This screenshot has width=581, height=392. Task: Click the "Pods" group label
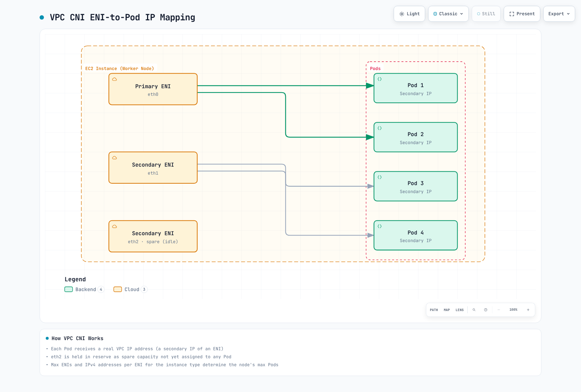[375, 69]
